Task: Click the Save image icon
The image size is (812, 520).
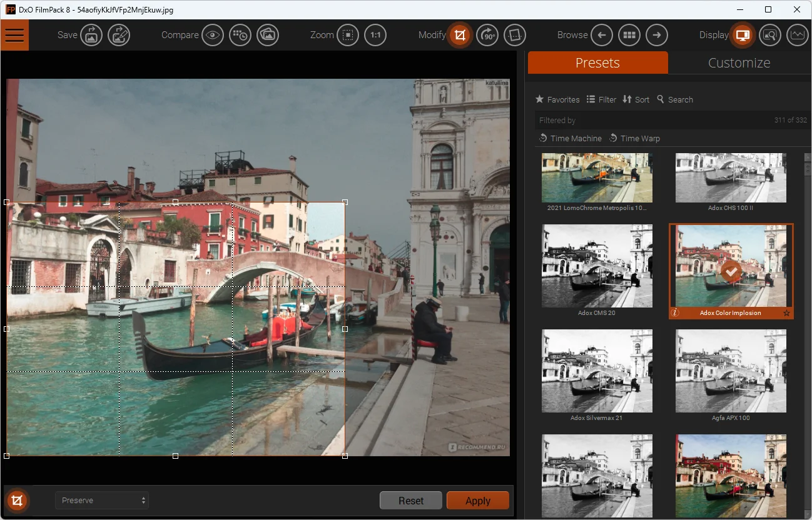Action: 91,35
